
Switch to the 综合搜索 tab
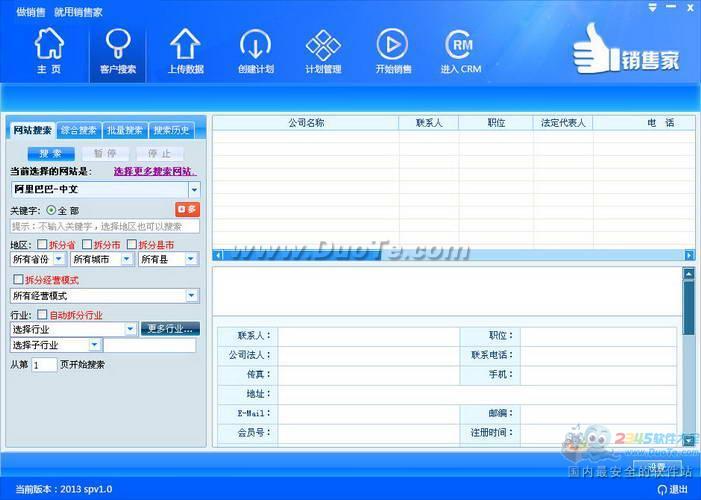coord(79,130)
